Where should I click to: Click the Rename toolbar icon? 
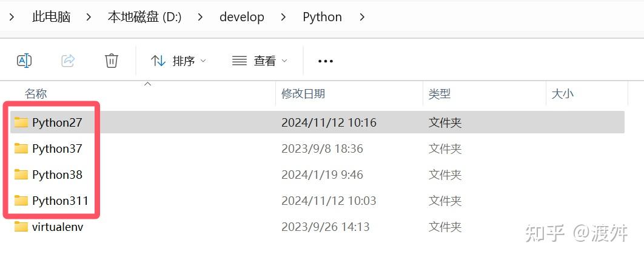(x=24, y=61)
